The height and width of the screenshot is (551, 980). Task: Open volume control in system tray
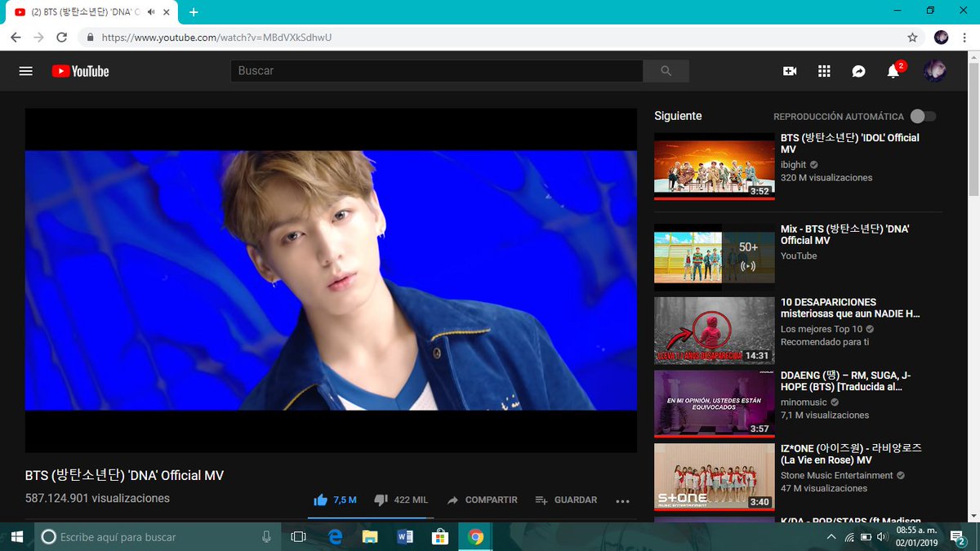tap(881, 536)
